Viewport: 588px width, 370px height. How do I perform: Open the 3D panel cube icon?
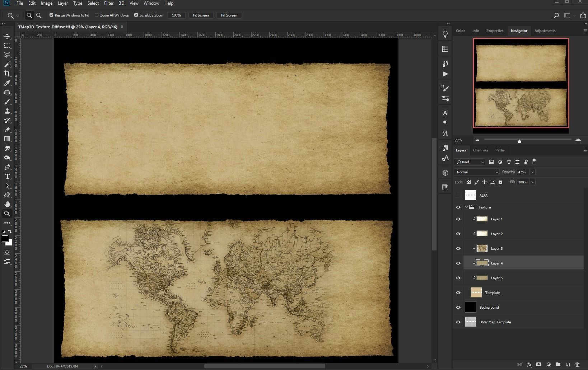tap(445, 173)
